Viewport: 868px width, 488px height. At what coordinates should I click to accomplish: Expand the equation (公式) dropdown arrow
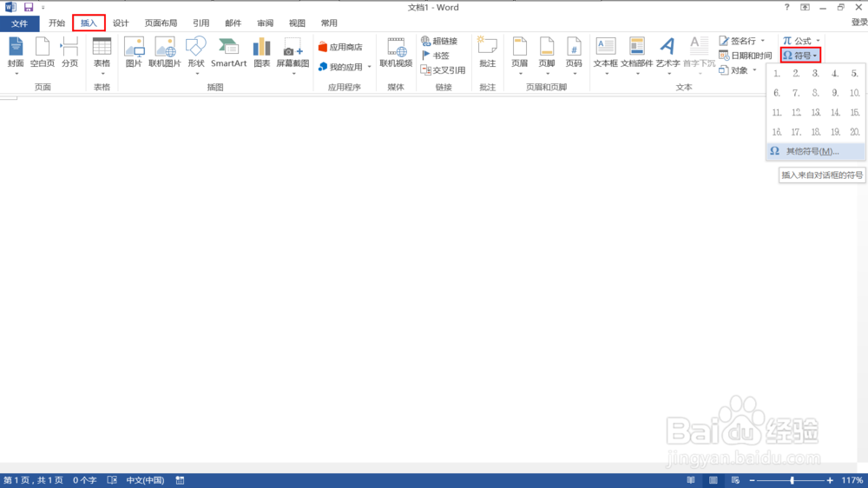click(818, 41)
